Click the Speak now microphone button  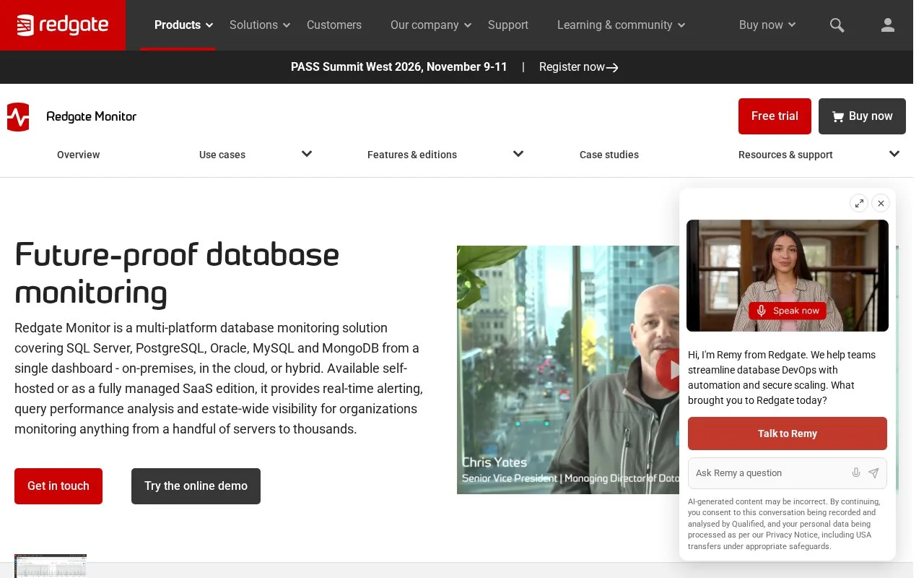pos(788,311)
